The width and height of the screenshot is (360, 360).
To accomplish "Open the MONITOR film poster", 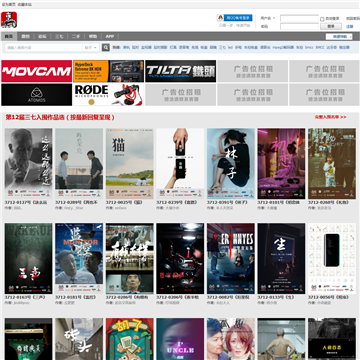I will point(79,259).
